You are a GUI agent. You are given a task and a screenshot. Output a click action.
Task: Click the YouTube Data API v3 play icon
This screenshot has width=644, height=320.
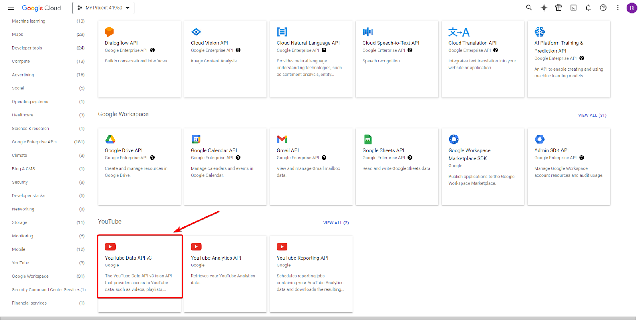click(110, 247)
